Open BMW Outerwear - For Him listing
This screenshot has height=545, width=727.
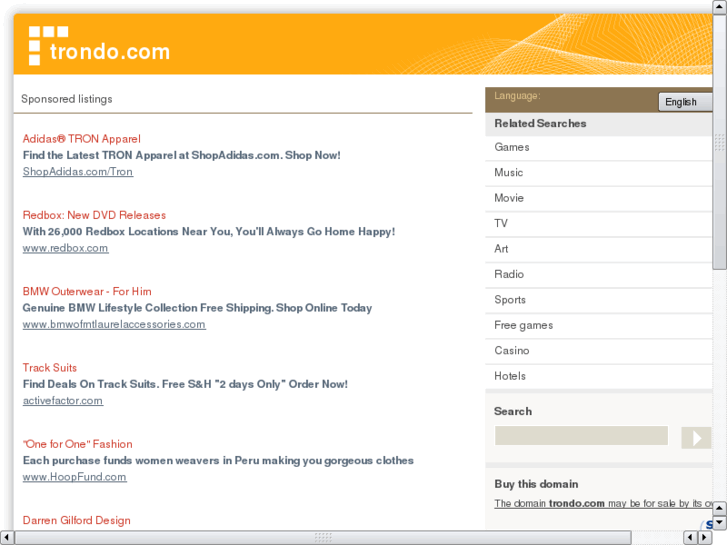point(87,291)
